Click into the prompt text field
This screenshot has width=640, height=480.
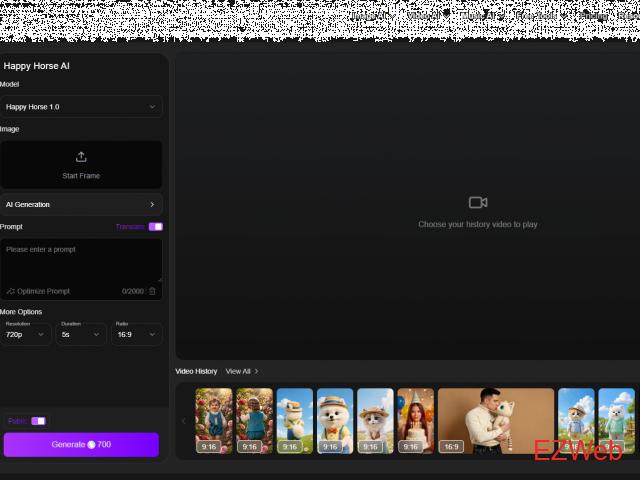point(81,260)
